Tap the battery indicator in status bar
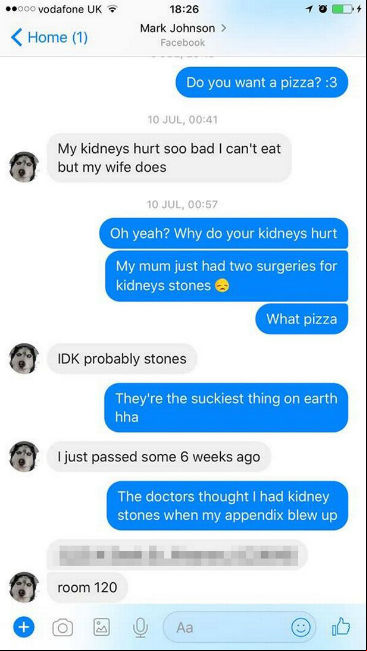The image size is (367, 651). (343, 9)
